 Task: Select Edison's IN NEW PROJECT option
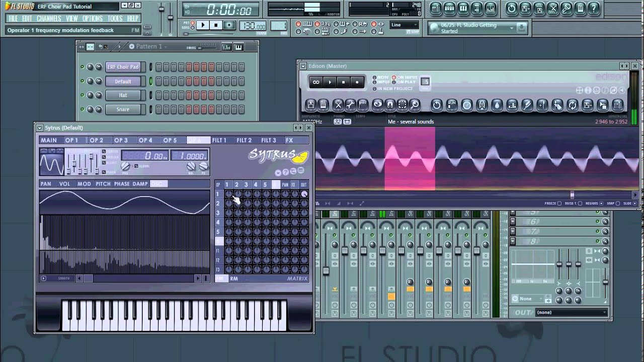click(x=374, y=88)
